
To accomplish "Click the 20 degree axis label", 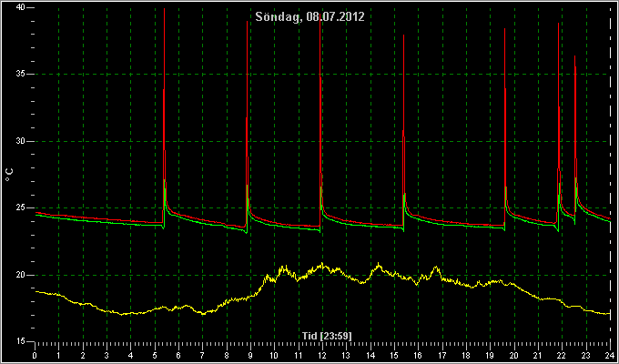I will [21, 275].
